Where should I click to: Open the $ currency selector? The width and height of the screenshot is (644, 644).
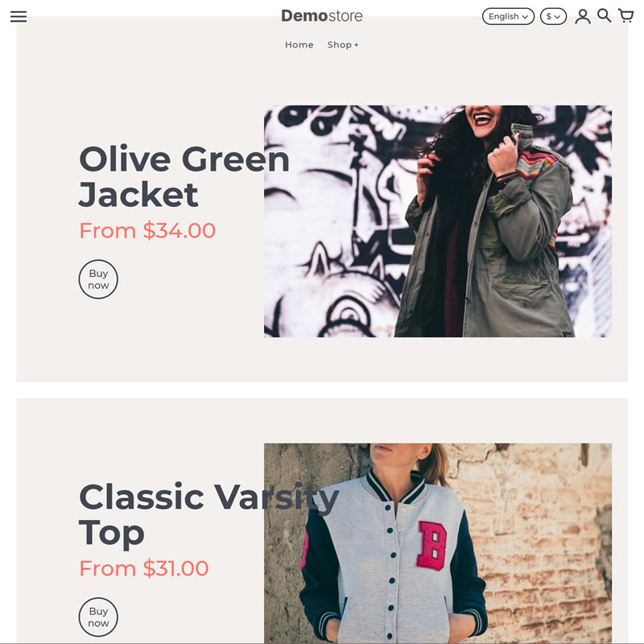tap(553, 16)
